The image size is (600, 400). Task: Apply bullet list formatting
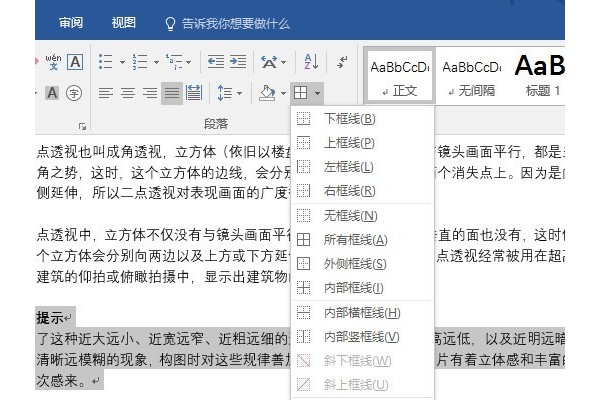pyautogui.click(x=105, y=62)
